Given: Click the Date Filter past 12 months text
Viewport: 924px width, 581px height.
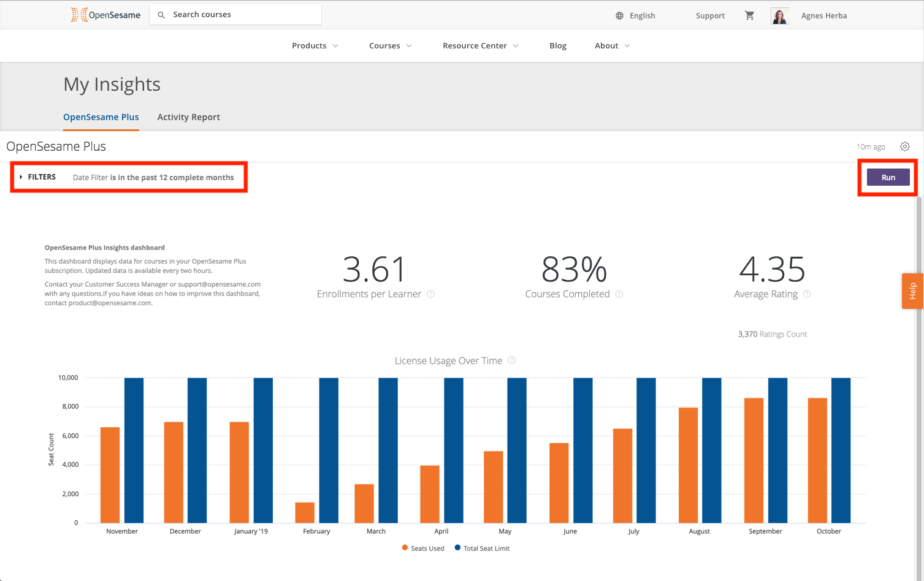Looking at the screenshot, I should coord(153,178).
